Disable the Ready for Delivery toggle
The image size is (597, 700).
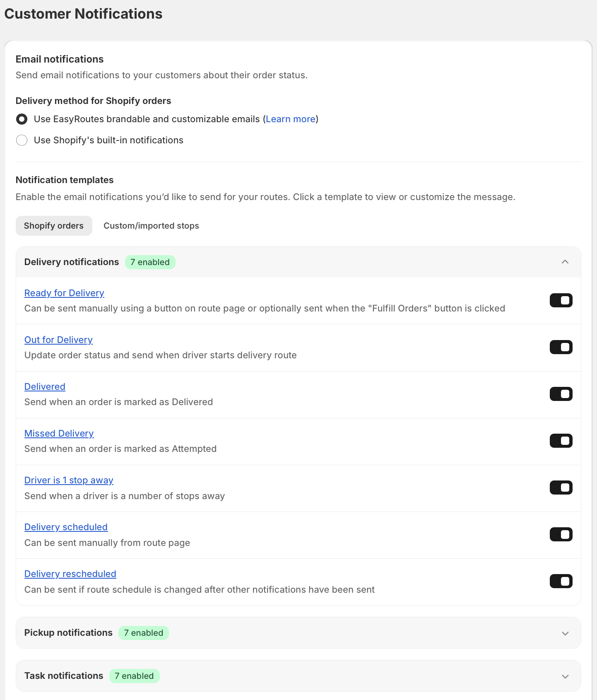pos(561,300)
